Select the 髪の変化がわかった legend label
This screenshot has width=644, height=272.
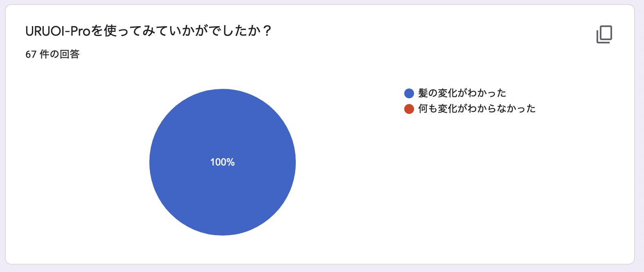(462, 93)
